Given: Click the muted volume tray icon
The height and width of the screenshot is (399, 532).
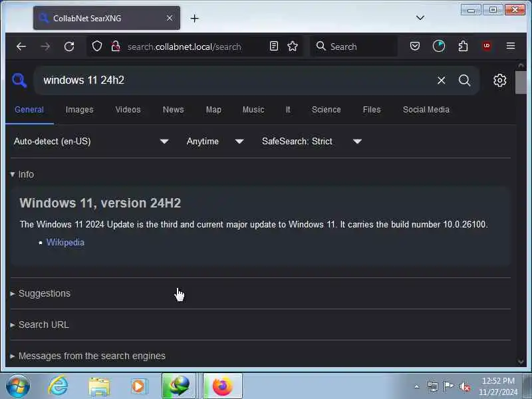Looking at the screenshot, I should coord(464,386).
